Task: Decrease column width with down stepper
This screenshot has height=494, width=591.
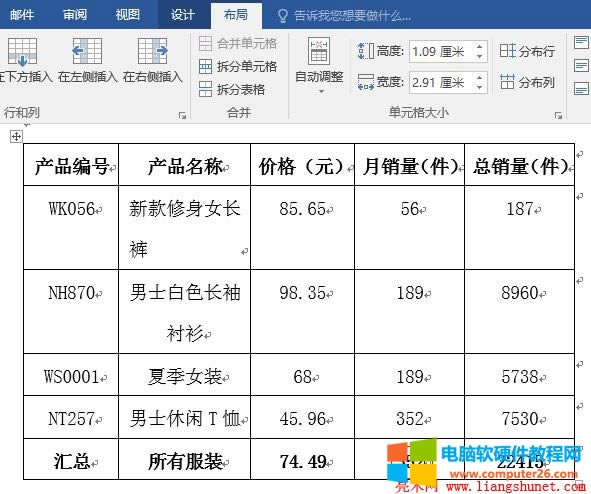Action: click(479, 87)
